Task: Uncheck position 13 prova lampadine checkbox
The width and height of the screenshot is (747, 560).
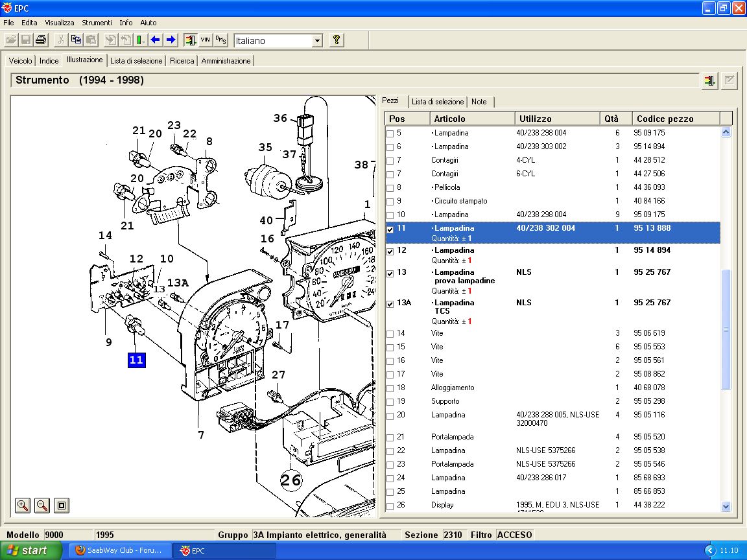Action: pyautogui.click(x=390, y=274)
